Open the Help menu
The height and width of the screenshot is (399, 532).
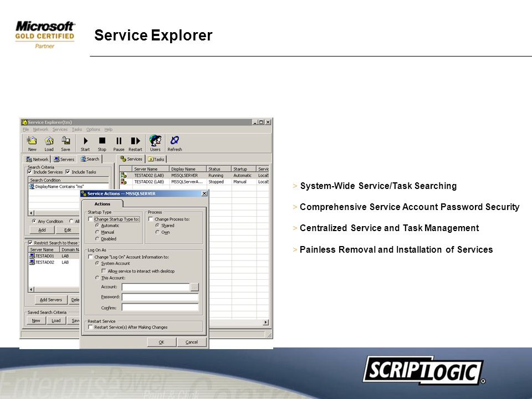[x=108, y=129]
